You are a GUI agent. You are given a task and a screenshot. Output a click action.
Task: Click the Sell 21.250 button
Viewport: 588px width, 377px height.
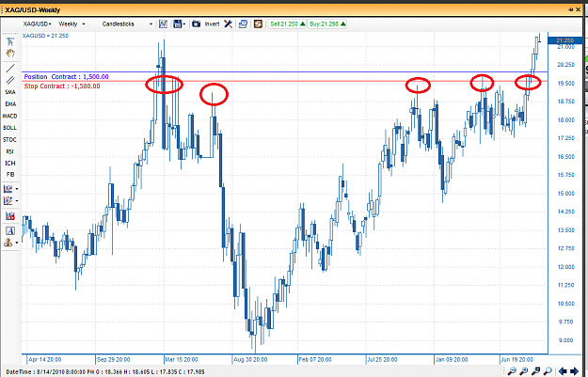pyautogui.click(x=288, y=24)
